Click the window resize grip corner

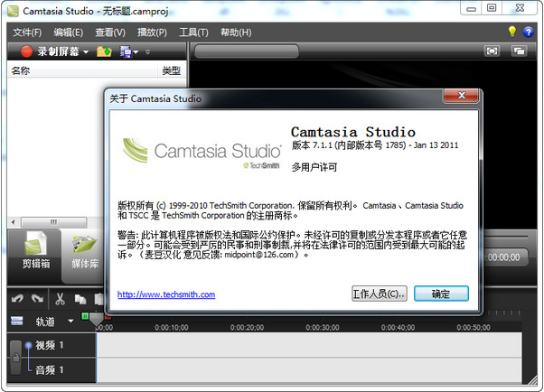click(532, 380)
